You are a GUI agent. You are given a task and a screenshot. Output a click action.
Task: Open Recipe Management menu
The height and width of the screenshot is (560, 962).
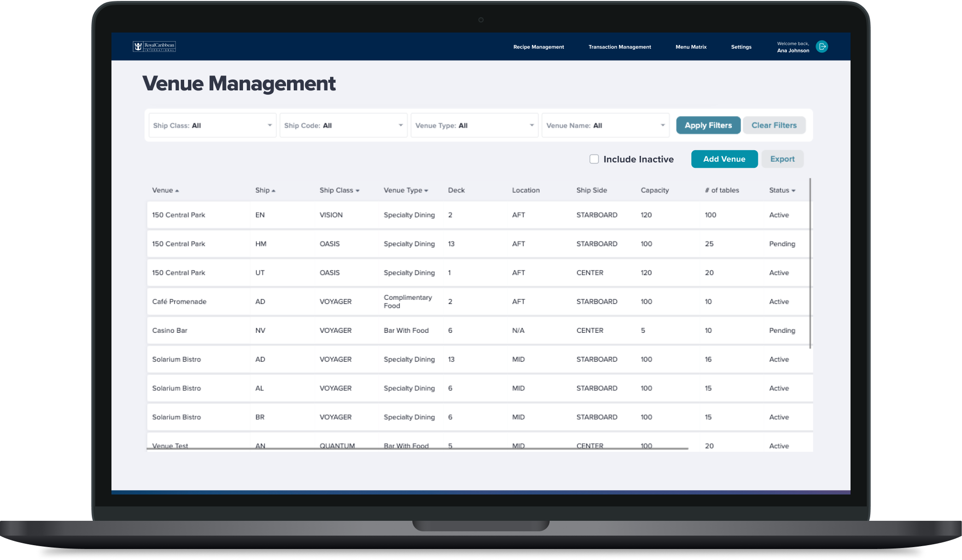point(539,47)
